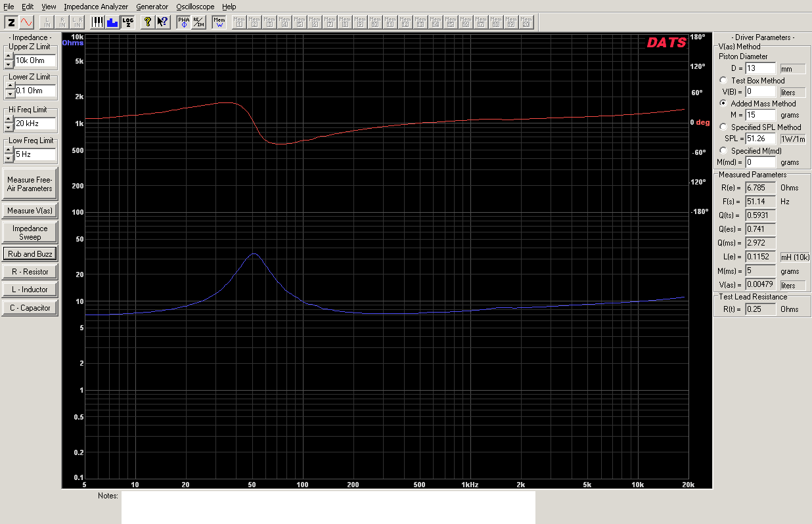Image resolution: width=812 pixels, height=524 pixels.
Task: Click the Test Lead Resistance R(t) field
Action: tap(761, 309)
